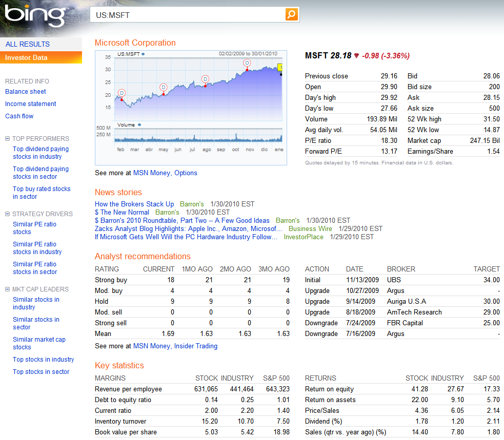Image resolution: width=504 pixels, height=440 pixels.
Task: Click the Microsoft Corporation heading link
Action: pos(135,43)
